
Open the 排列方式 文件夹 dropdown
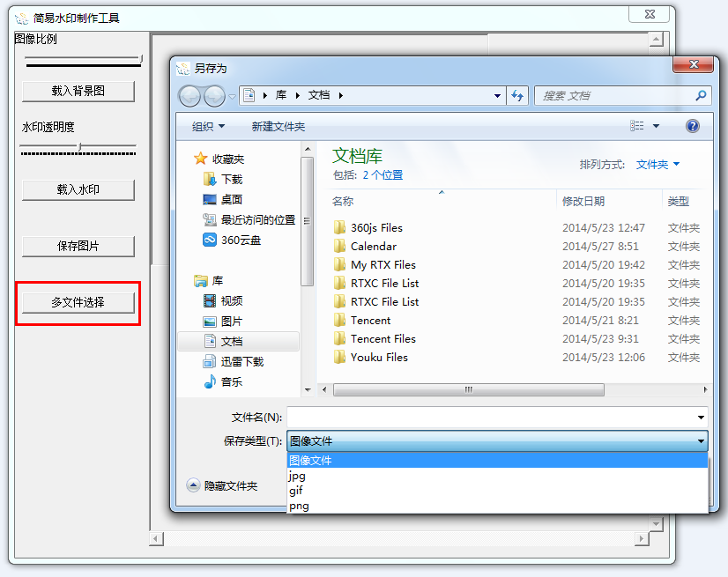point(657,165)
